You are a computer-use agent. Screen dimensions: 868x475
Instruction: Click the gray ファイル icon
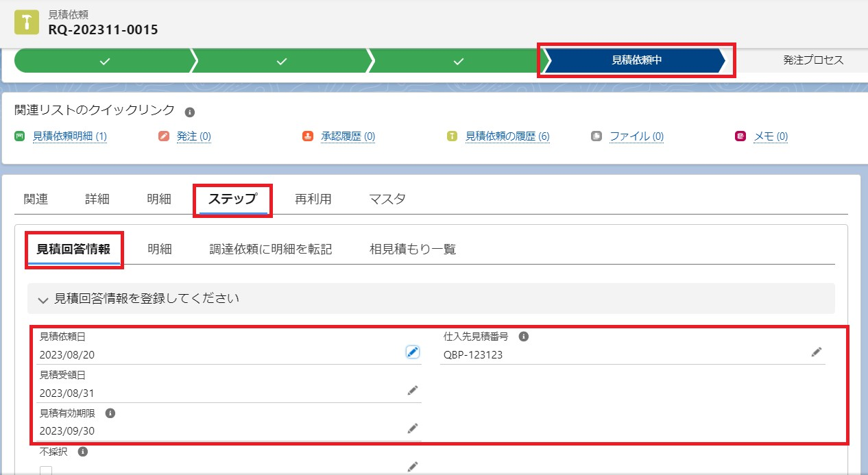coord(596,136)
